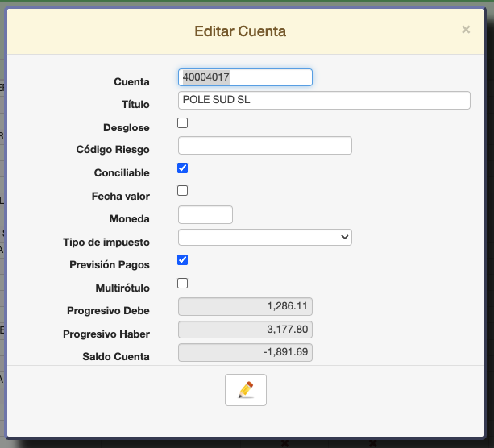Viewport: 494px width, 448px height.
Task: Focus the Título field with POLE SUD SL
Action: 323,100
